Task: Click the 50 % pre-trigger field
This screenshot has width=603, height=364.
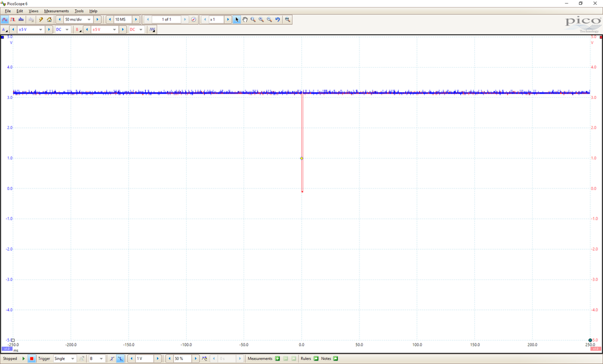Action: coord(182,359)
